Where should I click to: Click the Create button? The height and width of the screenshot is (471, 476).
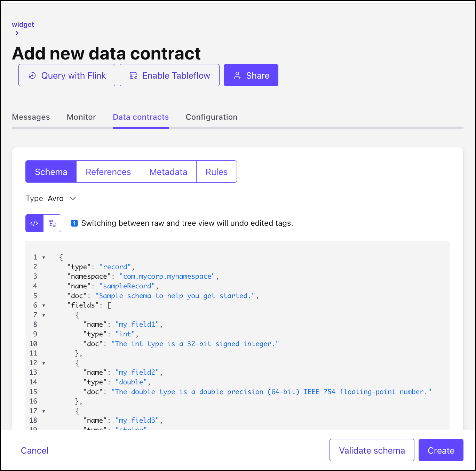coord(441,450)
